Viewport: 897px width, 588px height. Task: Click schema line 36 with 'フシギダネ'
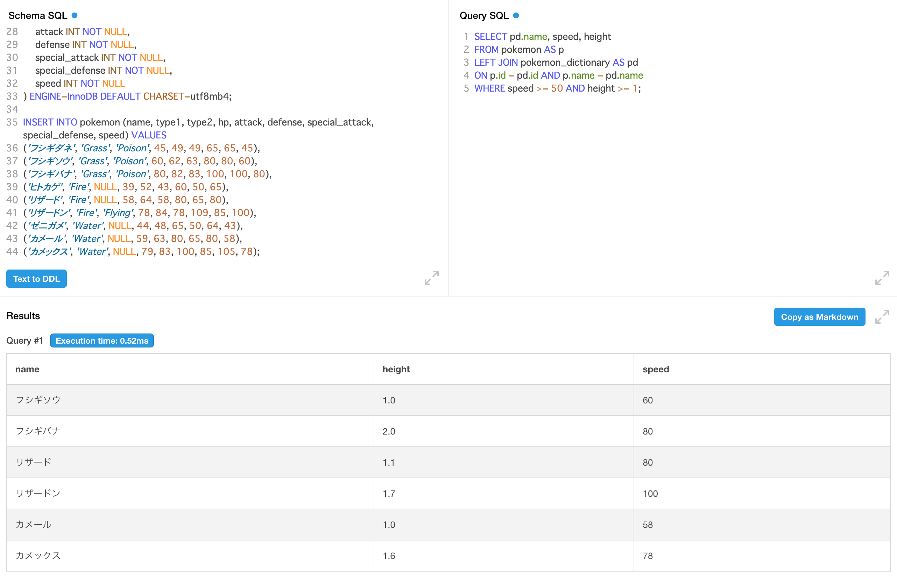141,148
